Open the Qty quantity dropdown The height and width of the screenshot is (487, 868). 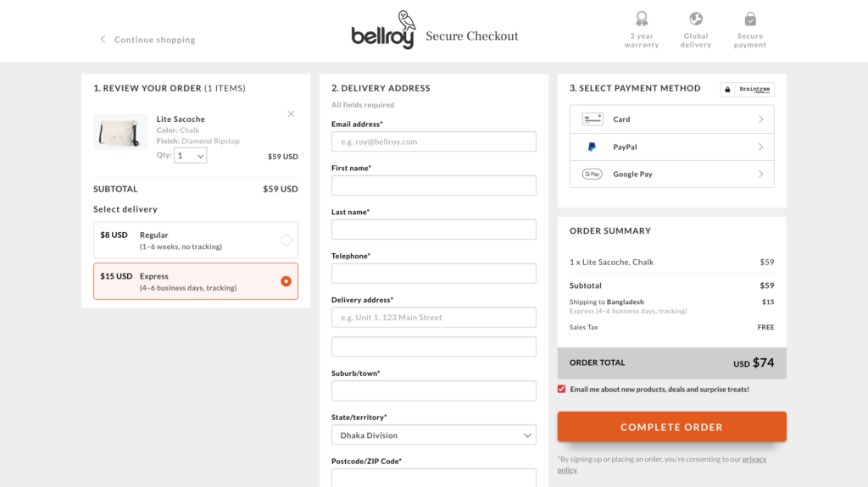[190, 156]
